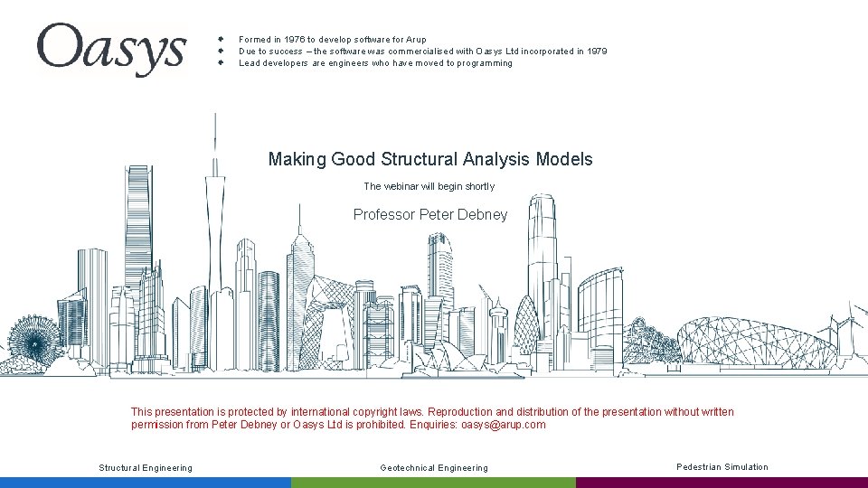Click the 'Lead developers are engineers' bullet line

pos(375,63)
